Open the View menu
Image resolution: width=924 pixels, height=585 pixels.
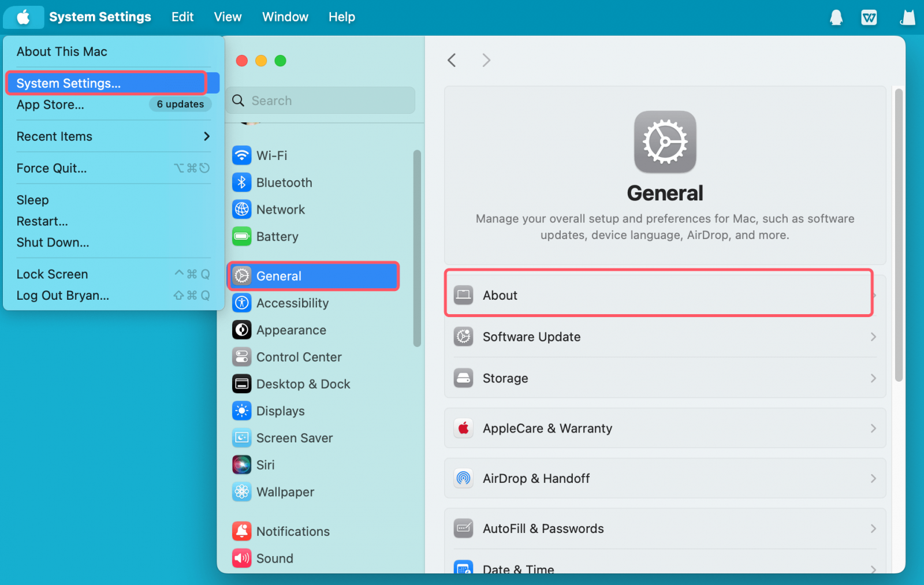227,17
